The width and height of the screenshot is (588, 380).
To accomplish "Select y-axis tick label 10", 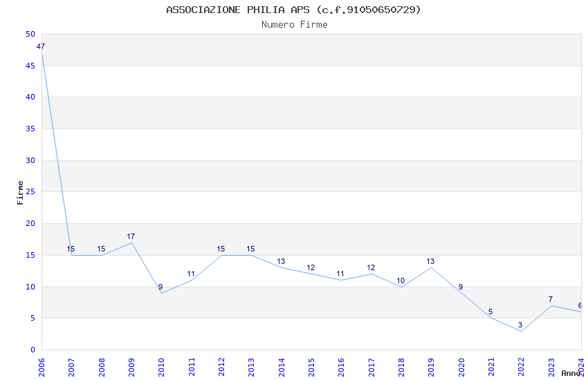I will (x=30, y=287).
